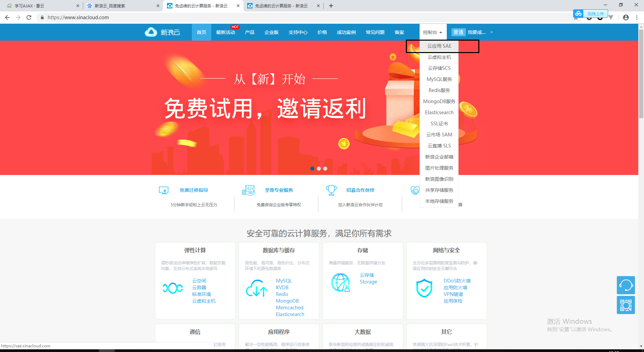Select 云存储SCS from the dropdown

(x=439, y=68)
